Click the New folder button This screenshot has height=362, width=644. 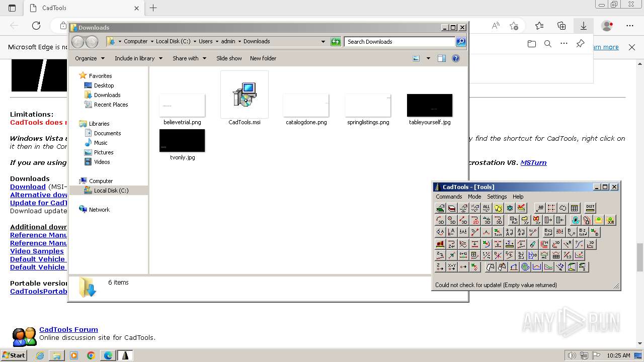[263, 58]
